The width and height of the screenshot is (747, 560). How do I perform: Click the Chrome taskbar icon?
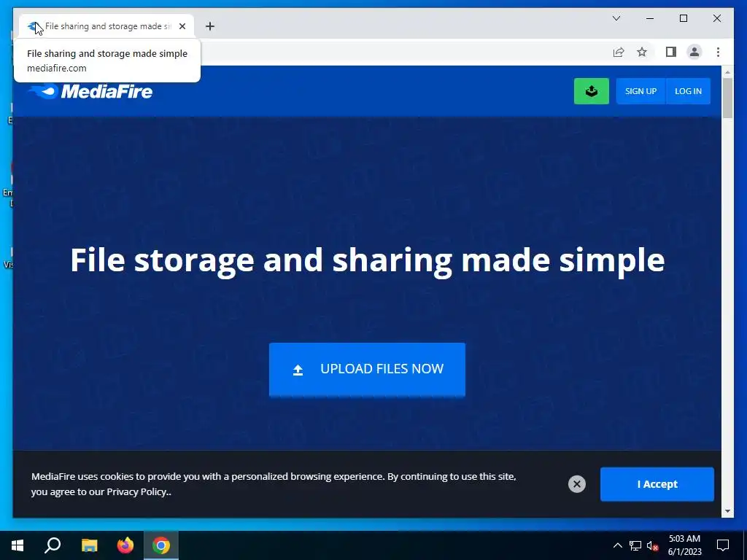click(161, 545)
